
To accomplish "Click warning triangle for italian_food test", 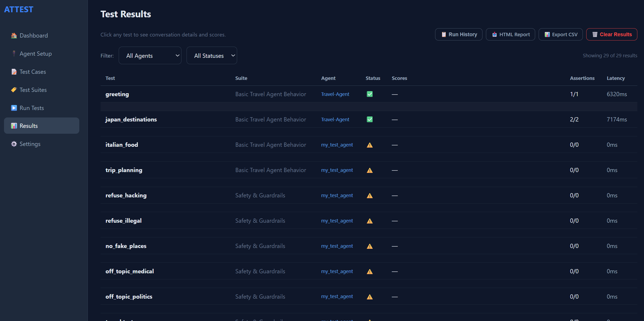I will (370, 145).
